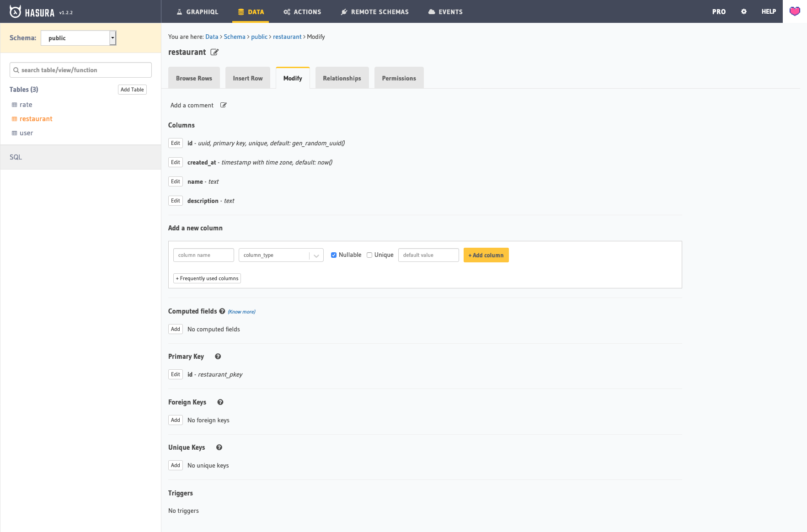Screen dimensions: 807x532
Task: Focus the search table/view/function field
Action: tap(80, 70)
